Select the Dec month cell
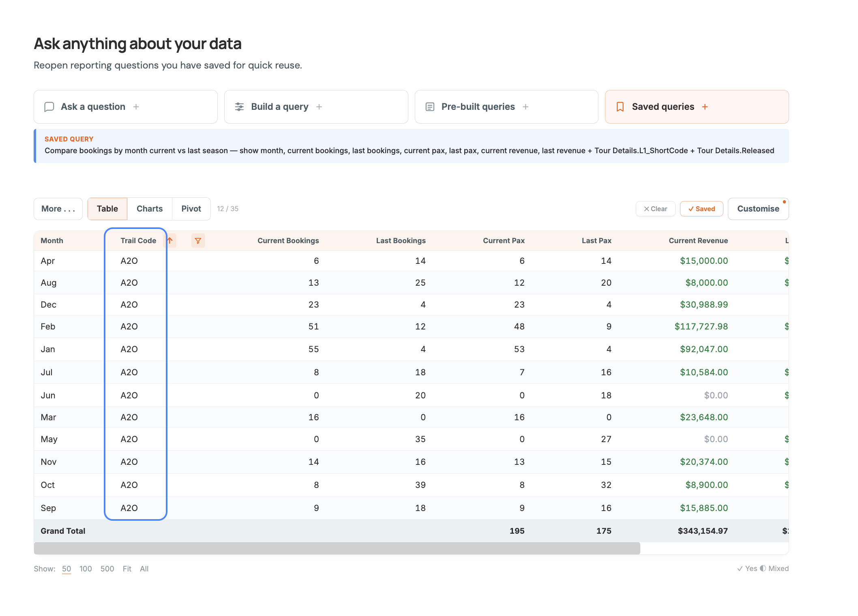 click(49, 305)
